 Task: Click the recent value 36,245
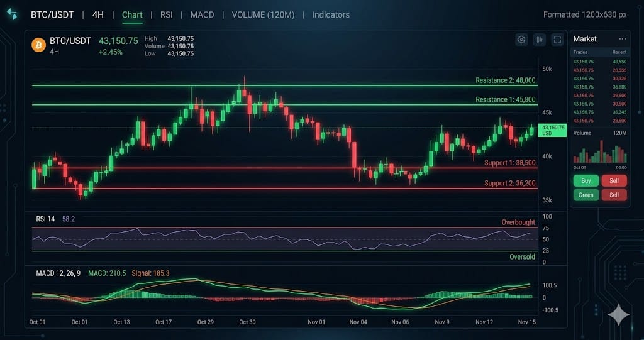[619, 112]
